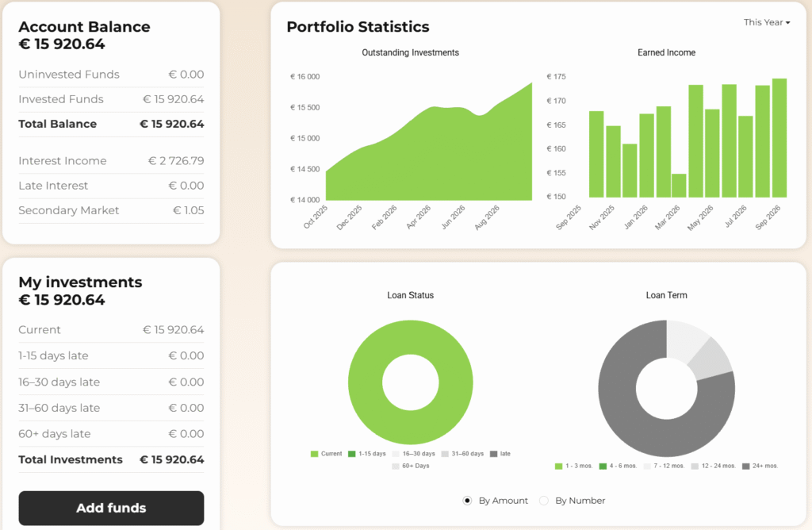The height and width of the screenshot is (530, 812).
Task: Click the Total Investments row label
Action: [71, 460]
